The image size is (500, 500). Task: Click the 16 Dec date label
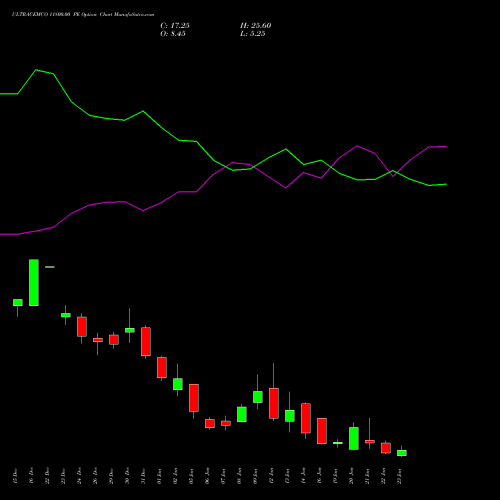tap(31, 476)
